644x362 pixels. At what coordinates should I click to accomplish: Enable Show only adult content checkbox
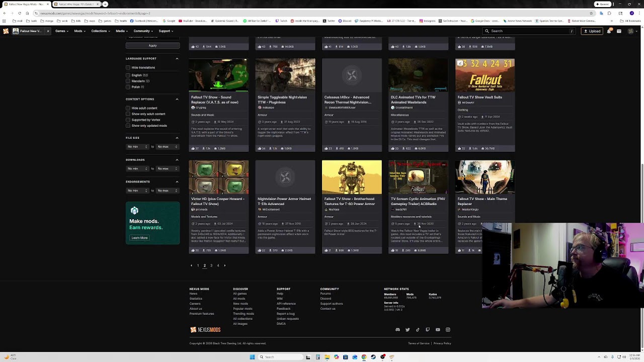128,114
